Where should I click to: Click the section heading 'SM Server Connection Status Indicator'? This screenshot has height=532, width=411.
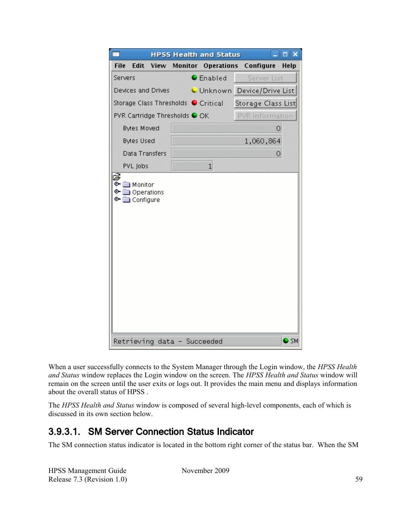coord(171,432)
